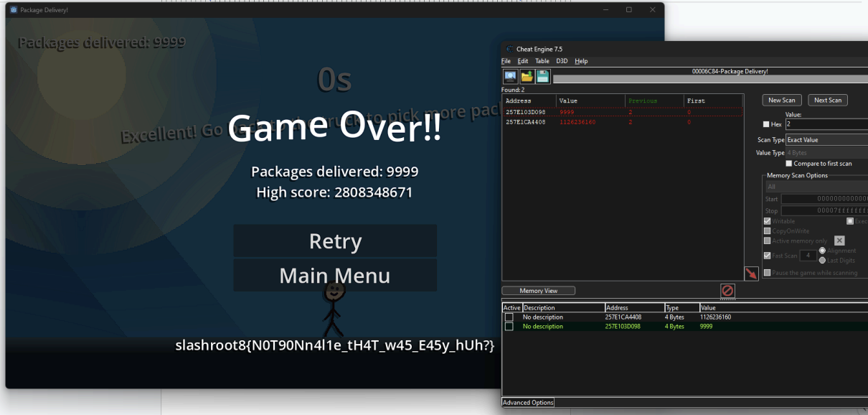
Task: Click the Type header in address list
Action: point(681,308)
